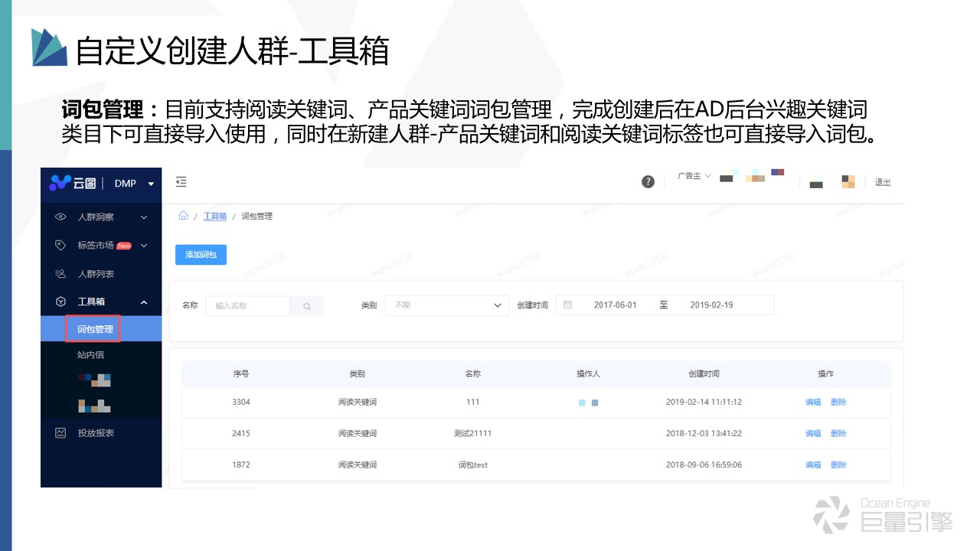
Task: Click the 投放报表 report icon
Action: click(60, 432)
